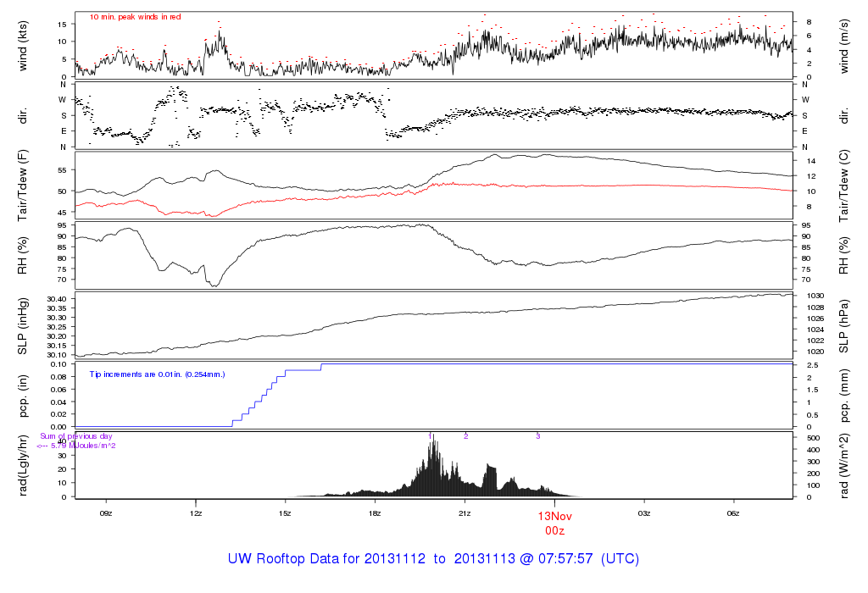
Task: Click the '1020' tick on hPa axis
Action: [816, 352]
